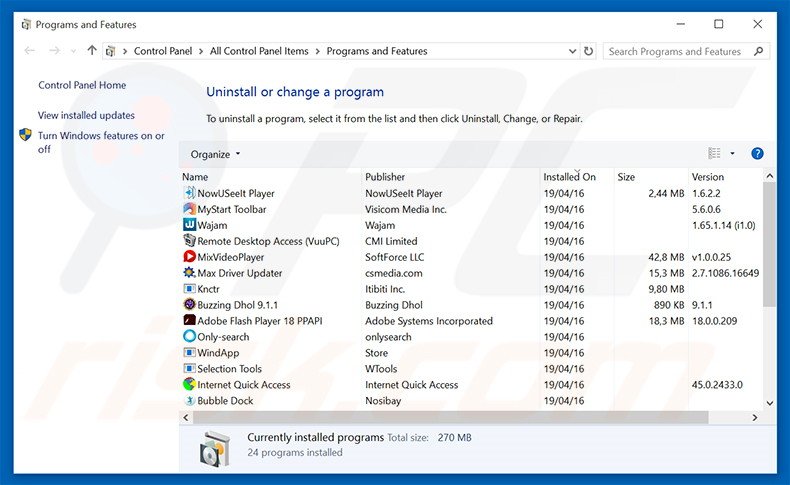Click the Programs and Features breadcrumb
Screen dimensions: 790x485
click(377, 51)
